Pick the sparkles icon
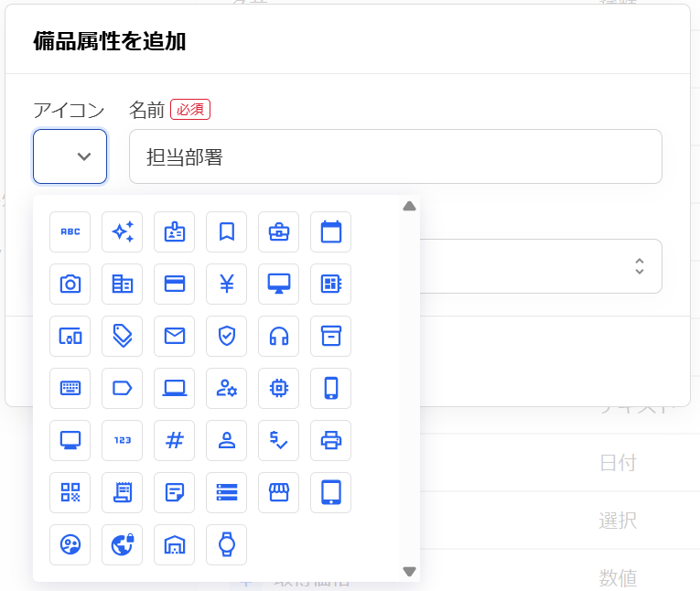 (123, 231)
